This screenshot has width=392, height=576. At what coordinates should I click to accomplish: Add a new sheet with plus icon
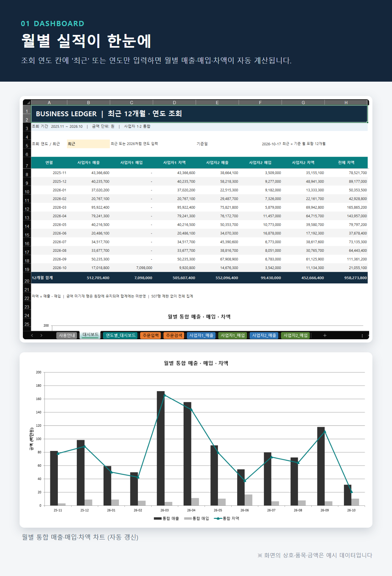pos(325,335)
